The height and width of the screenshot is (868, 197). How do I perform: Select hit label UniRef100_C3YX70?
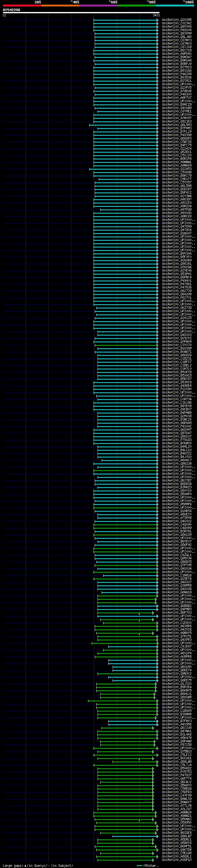point(177,345)
